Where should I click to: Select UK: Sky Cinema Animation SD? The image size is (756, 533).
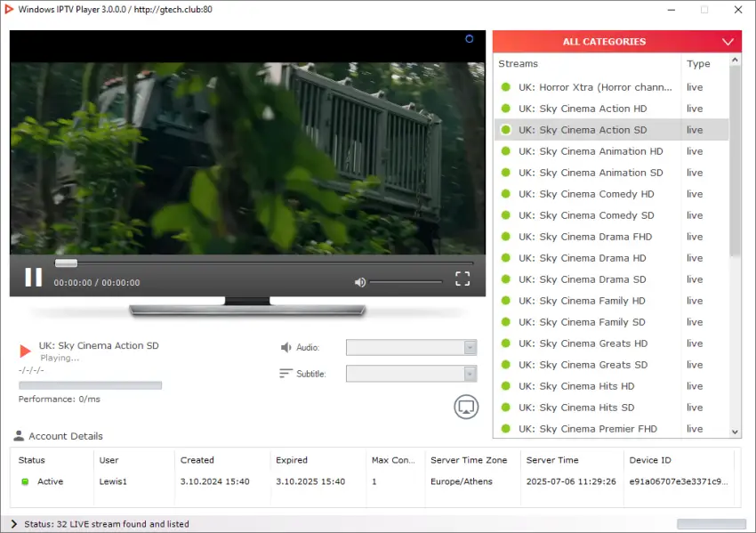(611, 173)
